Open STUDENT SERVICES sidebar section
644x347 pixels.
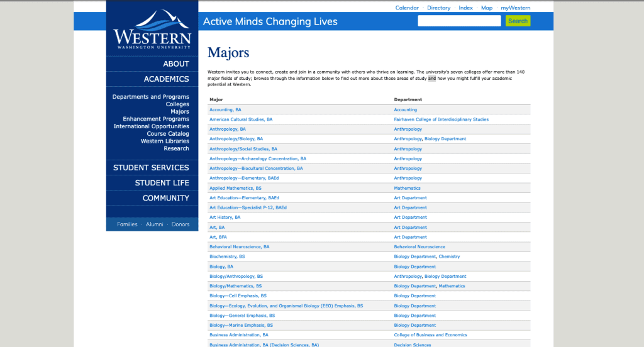[151, 168]
